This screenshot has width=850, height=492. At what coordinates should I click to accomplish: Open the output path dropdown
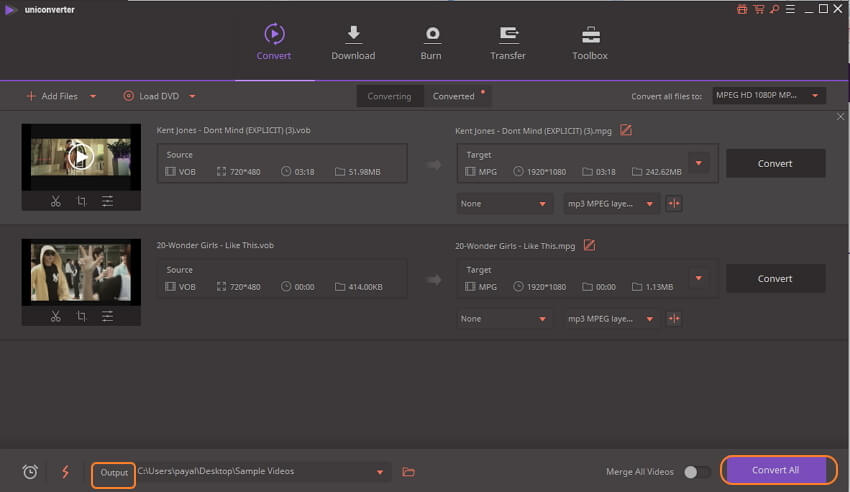click(380, 472)
